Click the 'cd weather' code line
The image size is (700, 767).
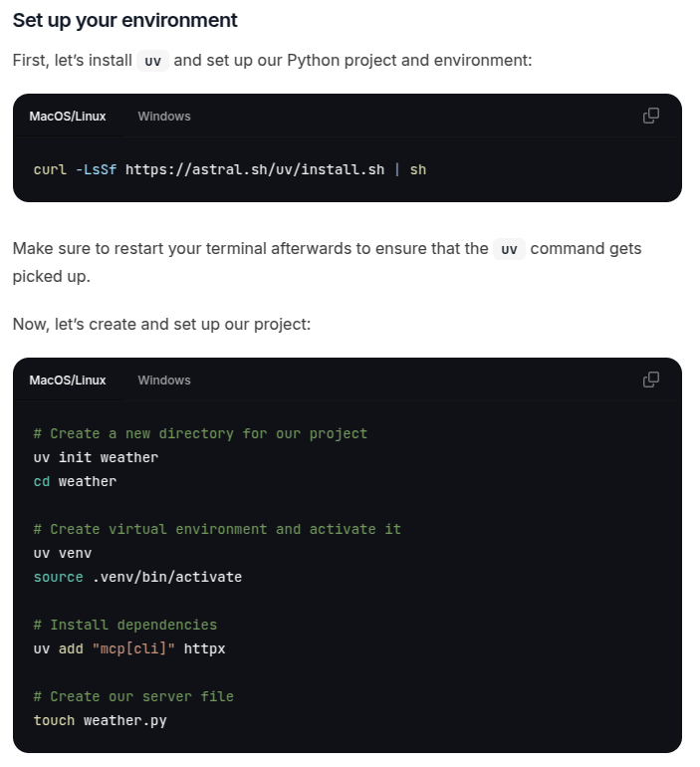pyautogui.click(x=75, y=482)
